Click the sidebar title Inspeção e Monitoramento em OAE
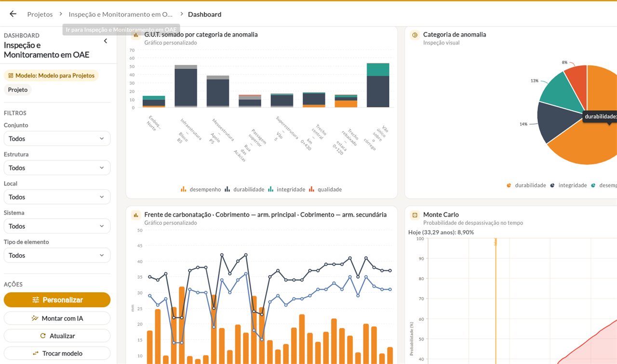This screenshot has height=364, width=617. [47, 50]
